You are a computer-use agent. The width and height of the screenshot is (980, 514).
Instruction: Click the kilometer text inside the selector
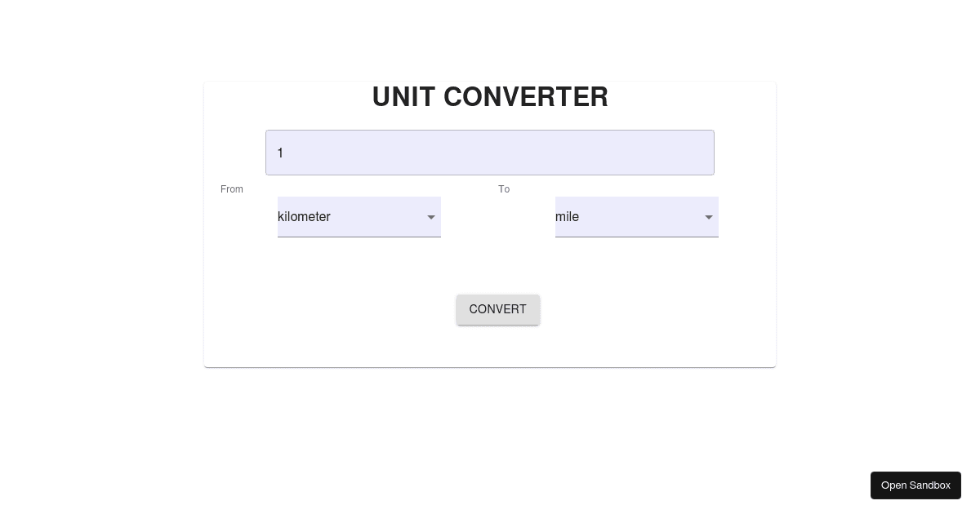[304, 217]
